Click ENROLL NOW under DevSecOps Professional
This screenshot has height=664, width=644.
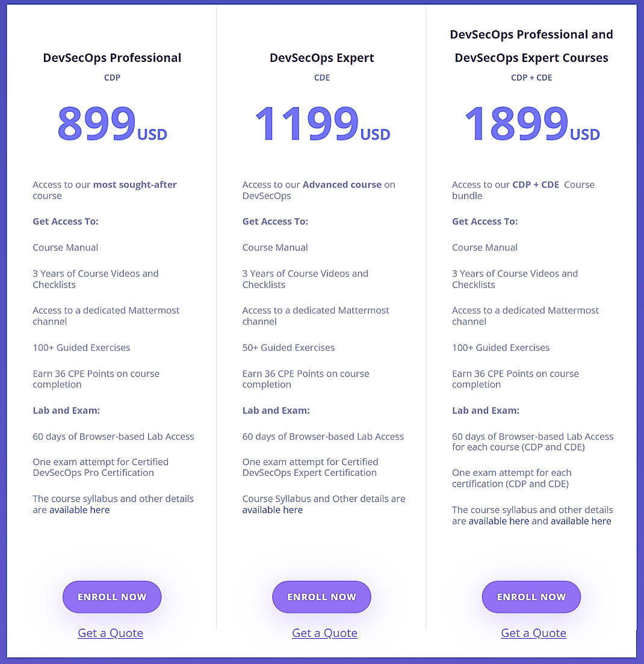[x=111, y=597]
